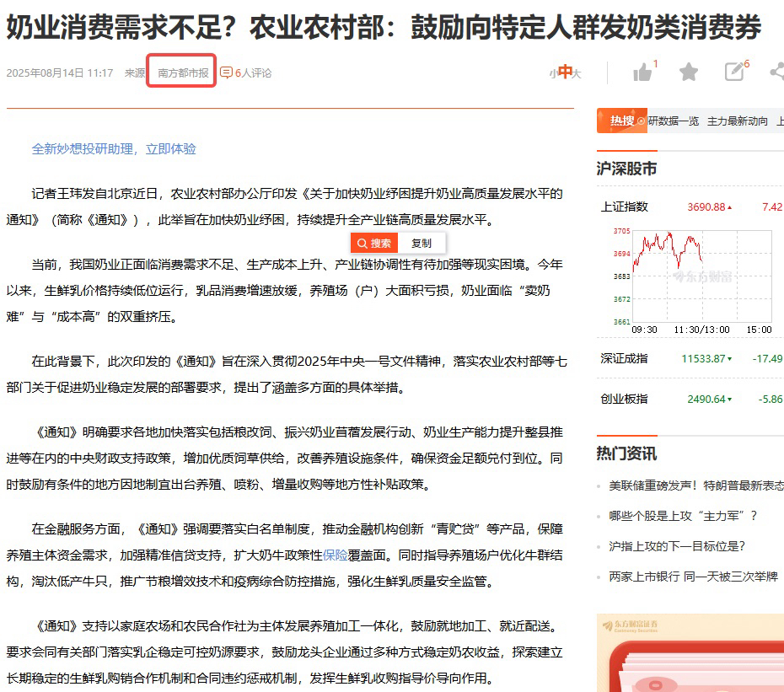Screen dimensions: 784x692
Task: Open 全新妙想投研助理,立即体验 link
Action: point(114,149)
